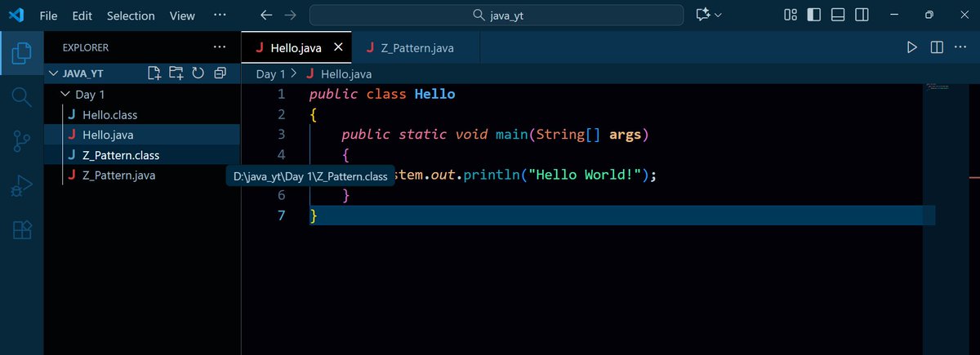The width and height of the screenshot is (980, 355).
Task: Toggle the bottom panel visibility
Action: (838, 16)
